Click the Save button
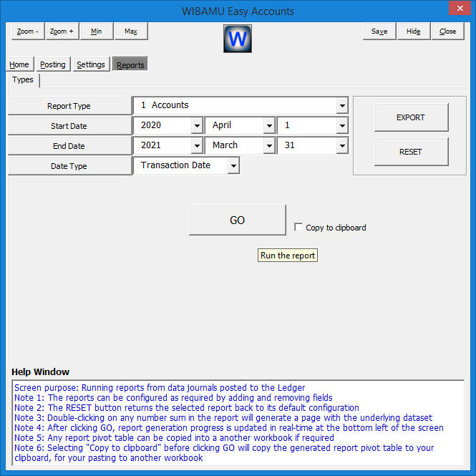Image resolution: width=476 pixels, height=476 pixels. click(x=379, y=31)
